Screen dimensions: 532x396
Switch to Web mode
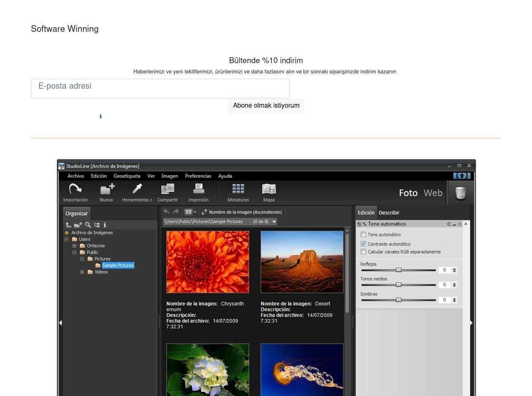tap(433, 193)
